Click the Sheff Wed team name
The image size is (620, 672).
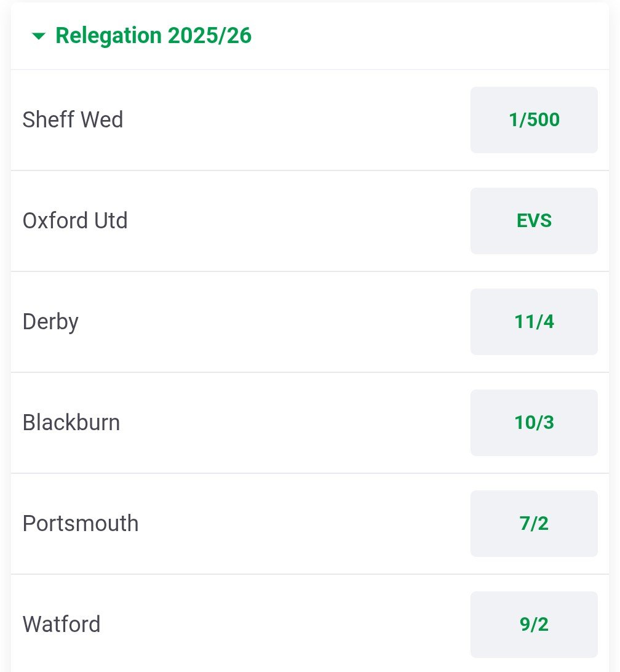[73, 119]
